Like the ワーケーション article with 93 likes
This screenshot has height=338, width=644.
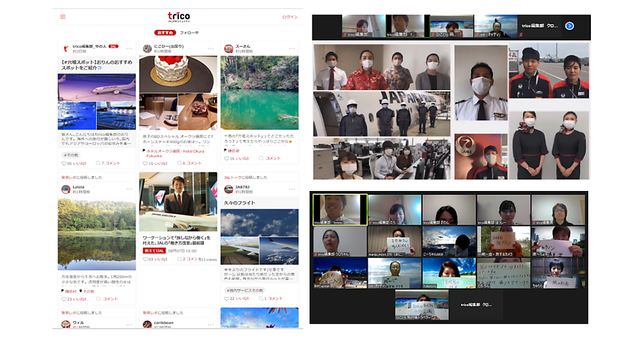pyautogui.click(x=155, y=259)
